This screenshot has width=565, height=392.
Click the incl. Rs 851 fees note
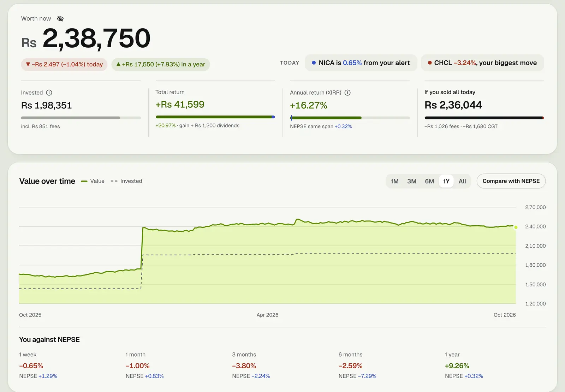point(41,126)
